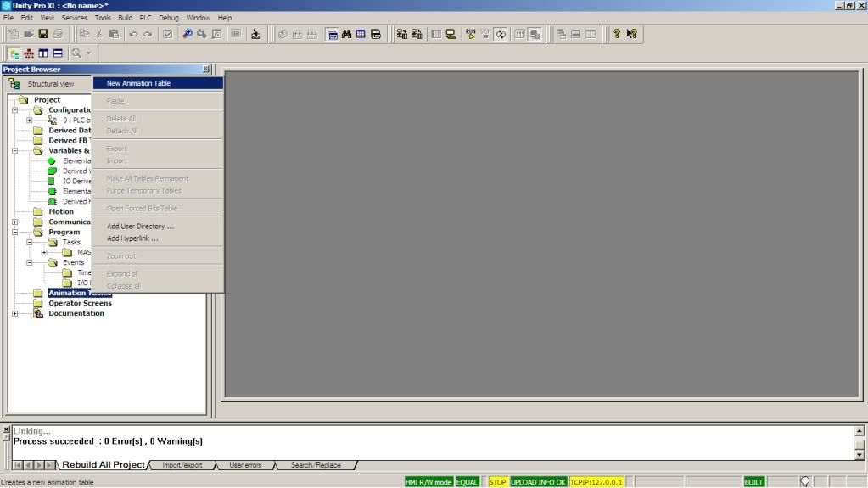
Task: Click the Redo arrow icon
Action: coord(148,34)
